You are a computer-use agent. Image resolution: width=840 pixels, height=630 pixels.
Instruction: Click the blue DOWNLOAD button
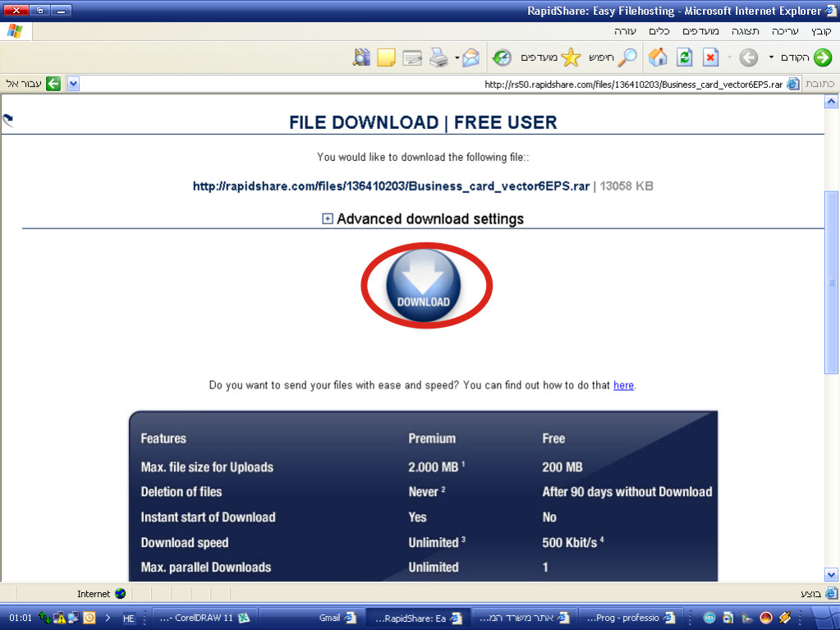click(x=423, y=285)
